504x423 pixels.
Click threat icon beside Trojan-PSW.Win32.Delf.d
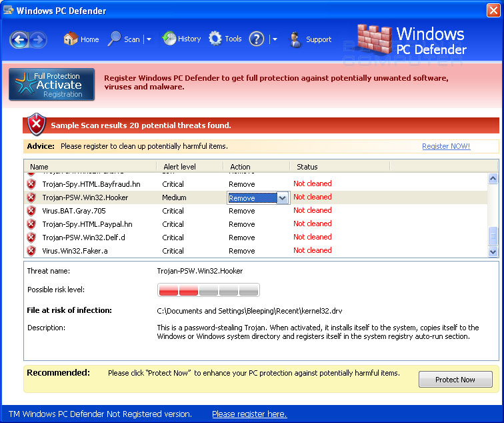[31, 238]
